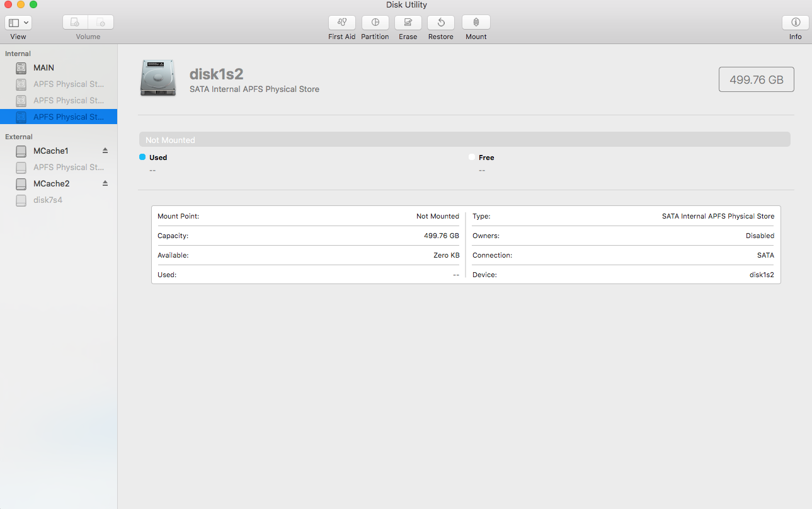This screenshot has width=812, height=509.
Task: Click the Owners label in the table
Action: [486, 236]
